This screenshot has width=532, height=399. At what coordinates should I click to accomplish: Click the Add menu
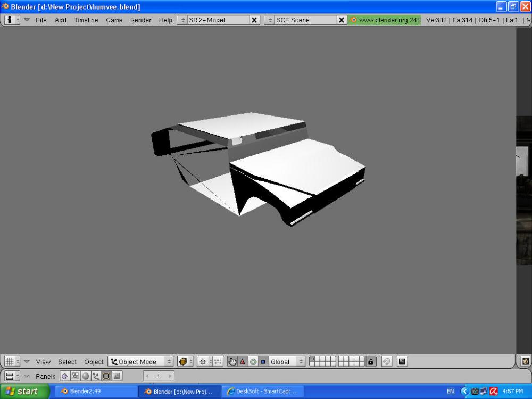click(x=61, y=20)
